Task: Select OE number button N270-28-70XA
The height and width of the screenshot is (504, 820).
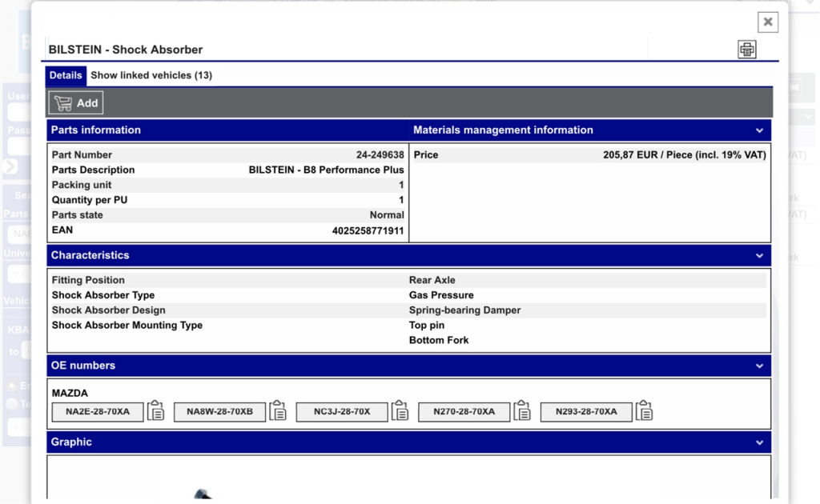Action: (x=464, y=411)
